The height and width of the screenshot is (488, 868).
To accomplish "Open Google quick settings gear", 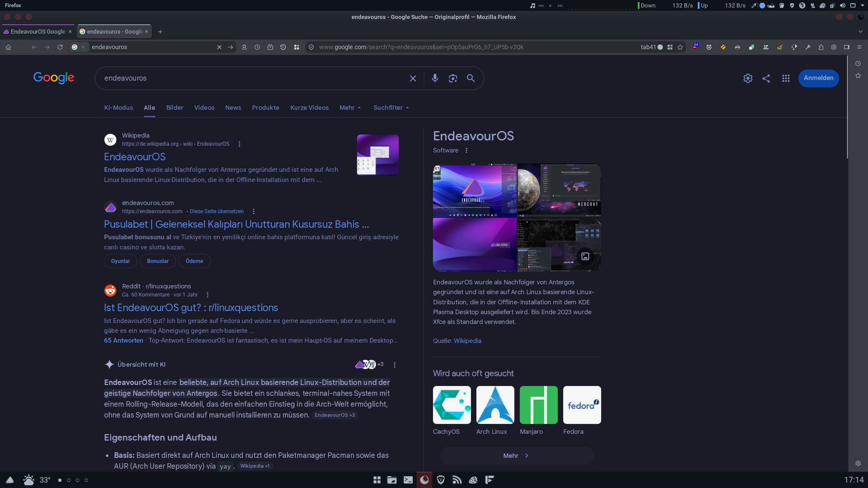I will coord(748,78).
